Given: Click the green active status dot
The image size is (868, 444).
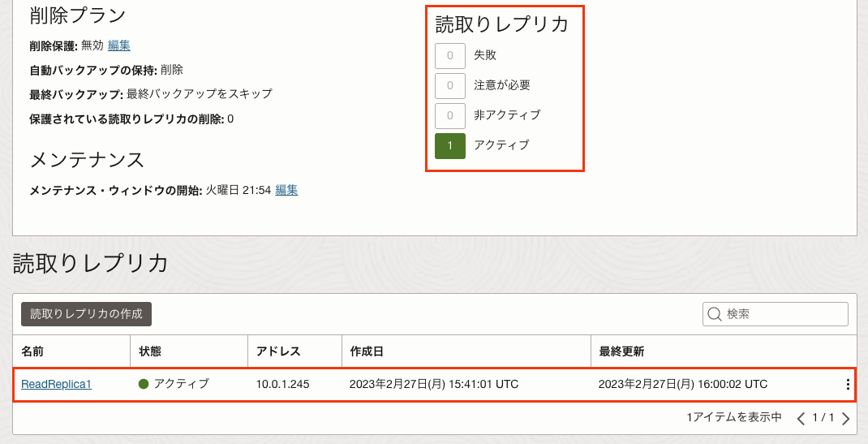Looking at the screenshot, I should click(x=144, y=384).
